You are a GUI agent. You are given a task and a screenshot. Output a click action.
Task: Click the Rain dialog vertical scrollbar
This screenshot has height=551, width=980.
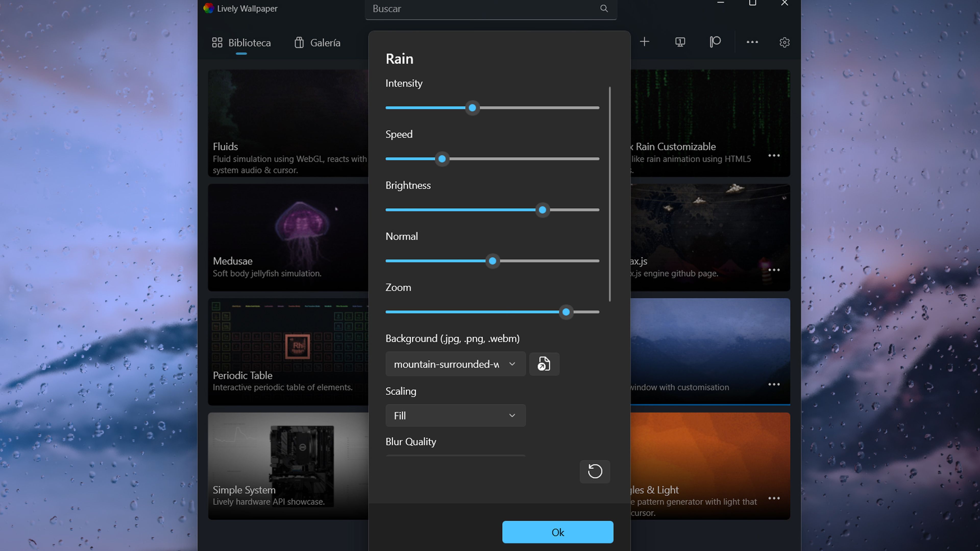pyautogui.click(x=610, y=194)
